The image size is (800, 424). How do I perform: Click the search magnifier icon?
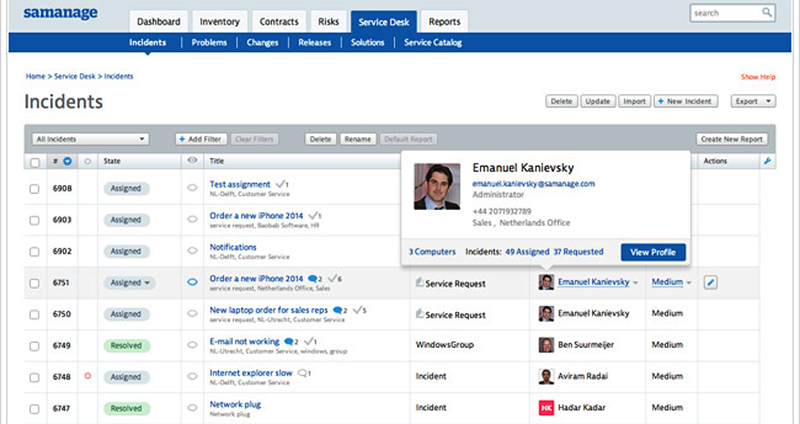coord(766,13)
